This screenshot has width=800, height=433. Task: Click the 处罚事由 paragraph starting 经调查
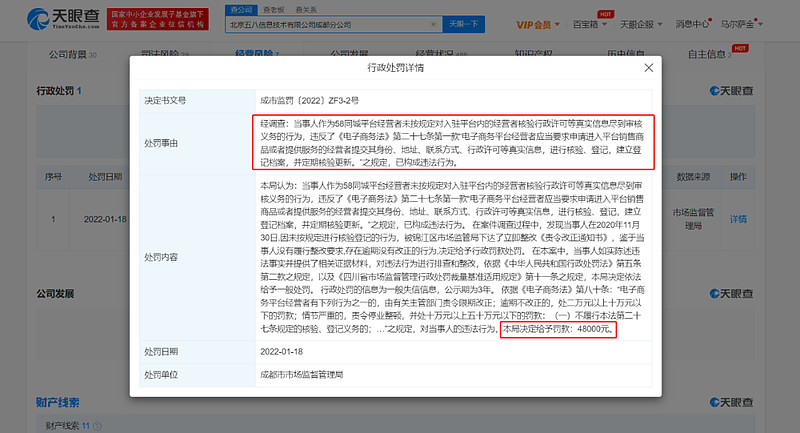[452, 143]
